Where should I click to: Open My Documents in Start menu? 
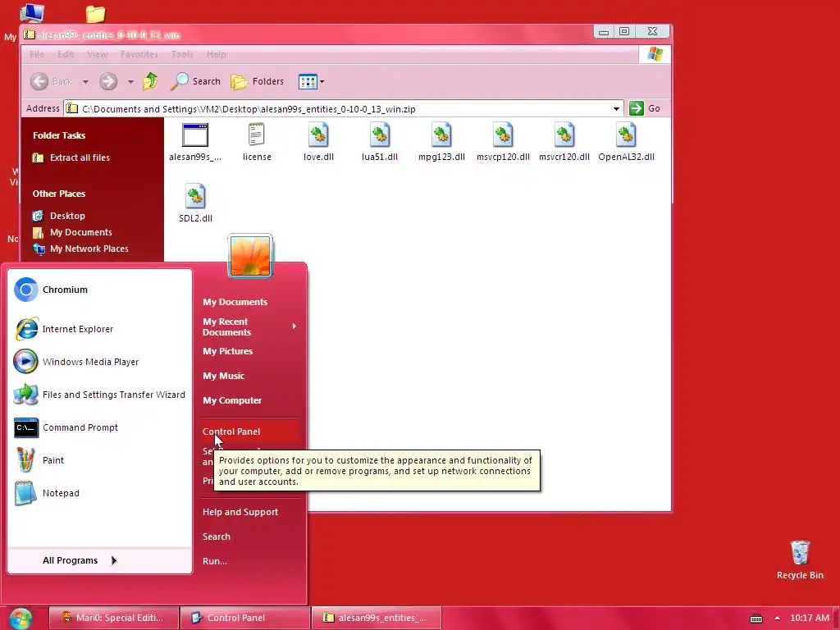[x=235, y=302]
